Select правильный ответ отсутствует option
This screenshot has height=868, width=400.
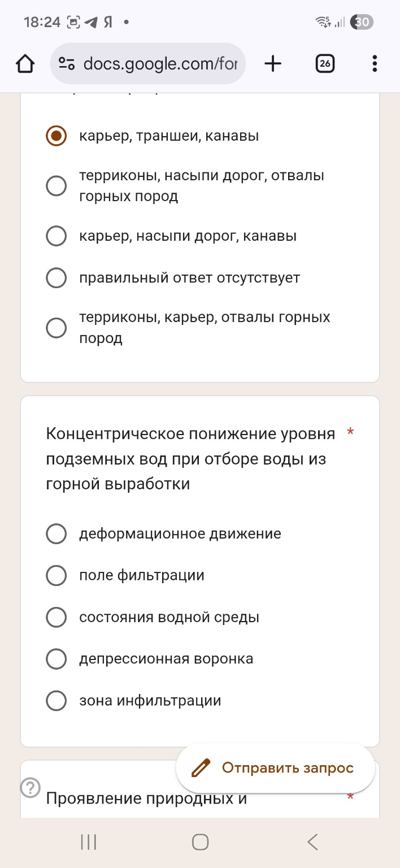56,277
